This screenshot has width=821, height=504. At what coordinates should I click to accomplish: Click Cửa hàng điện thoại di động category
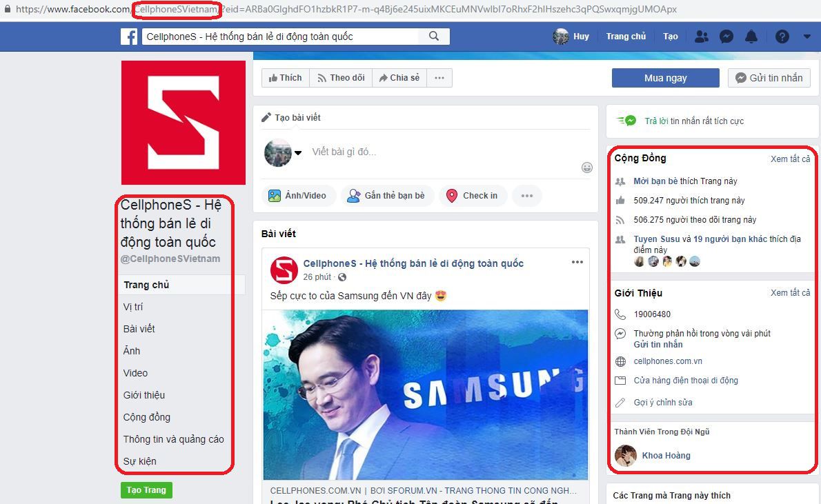(x=686, y=381)
